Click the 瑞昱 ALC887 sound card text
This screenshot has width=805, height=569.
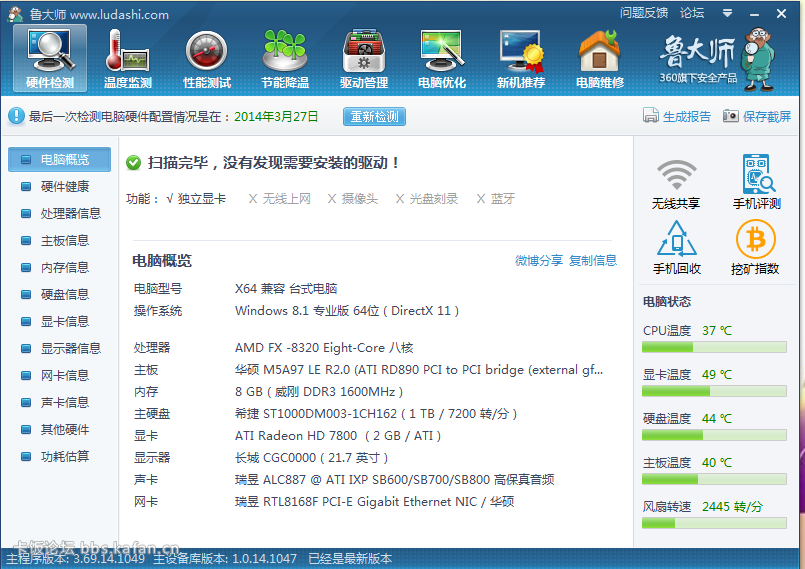point(394,480)
